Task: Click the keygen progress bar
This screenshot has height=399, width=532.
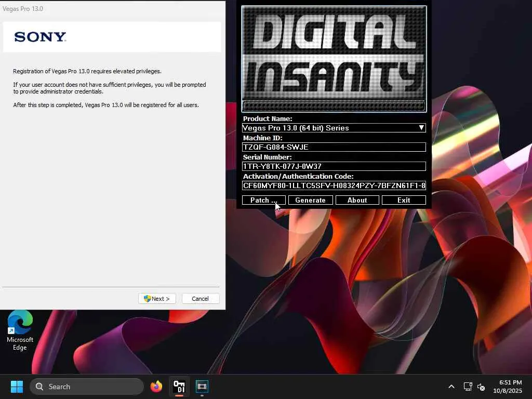Action: tap(334, 106)
